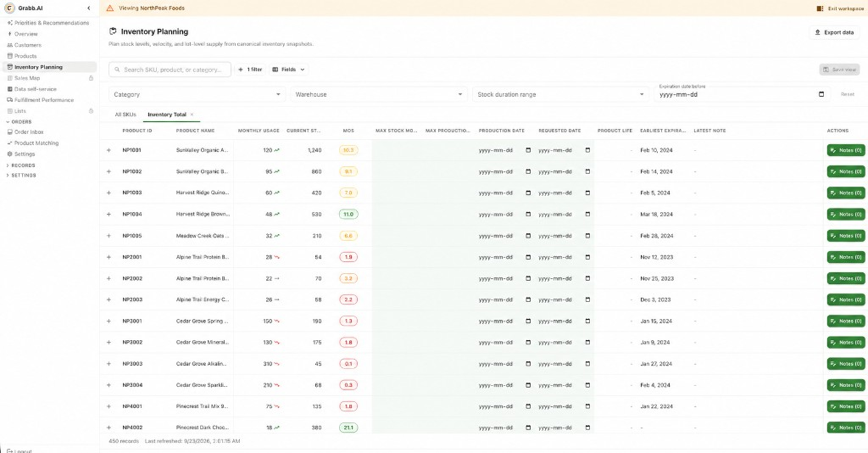Open the Stock duration range dropdown
868x453 pixels.
click(x=560, y=95)
